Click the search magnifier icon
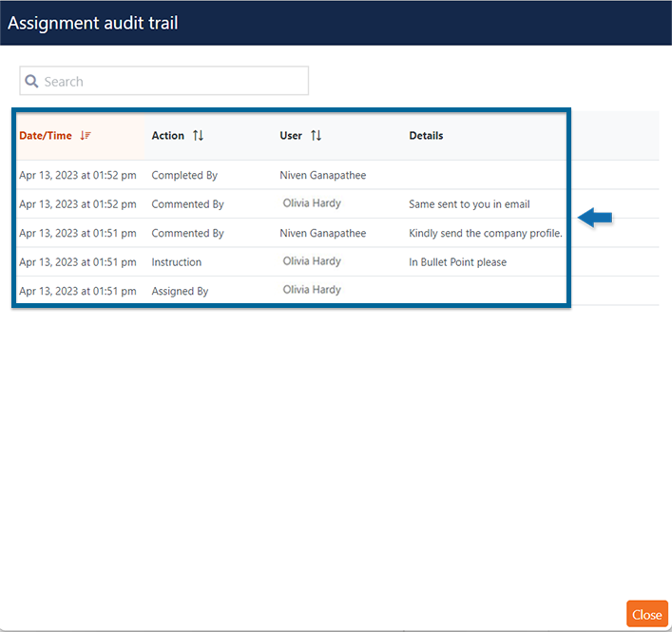Viewport: 672px width, 632px height. 32,82
